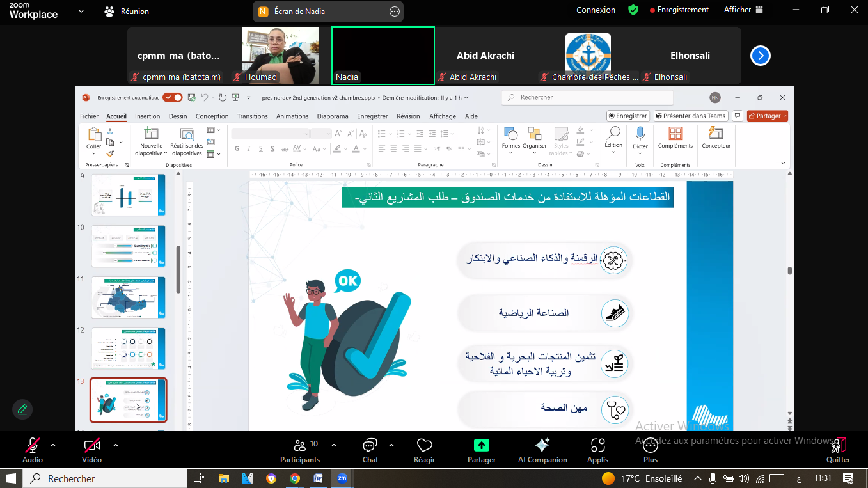868x488 pixels.
Task: Turn on the Vidéo camera
Action: coord(91,446)
